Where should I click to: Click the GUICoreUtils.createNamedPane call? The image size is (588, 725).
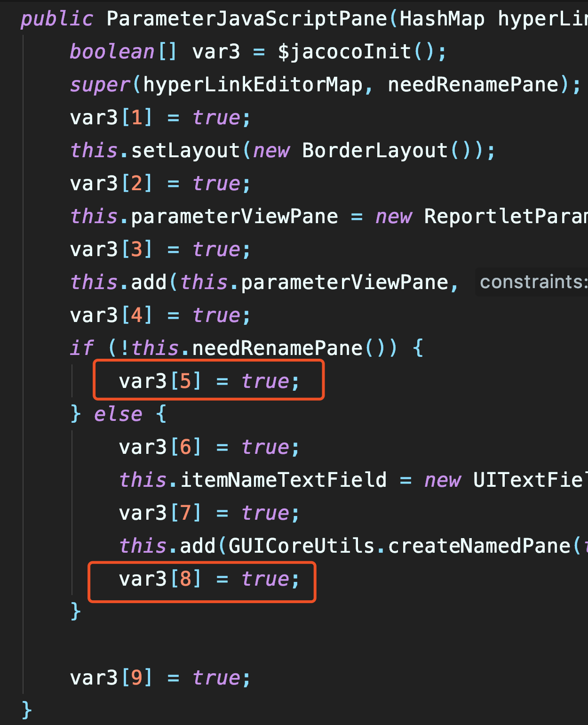click(x=399, y=546)
